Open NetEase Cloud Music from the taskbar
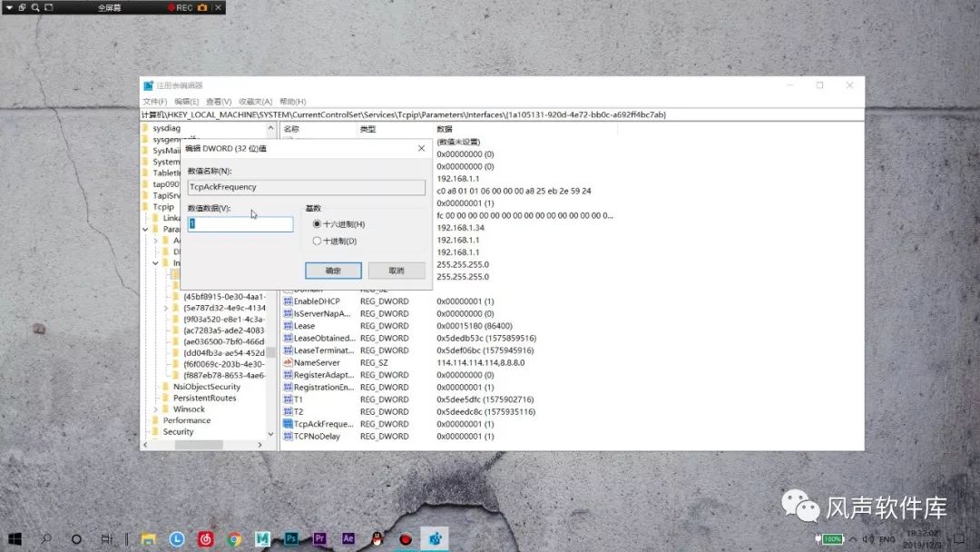Image resolution: width=980 pixels, height=552 pixels. [x=204, y=537]
